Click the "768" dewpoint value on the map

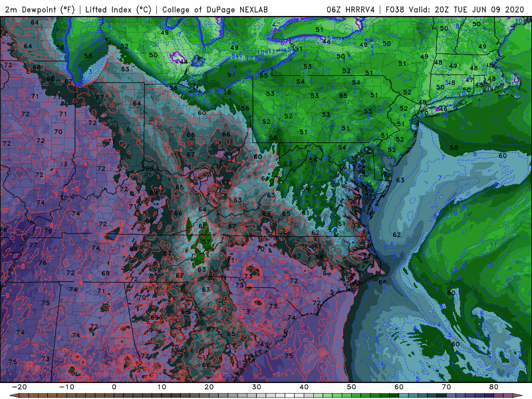pos(148,168)
